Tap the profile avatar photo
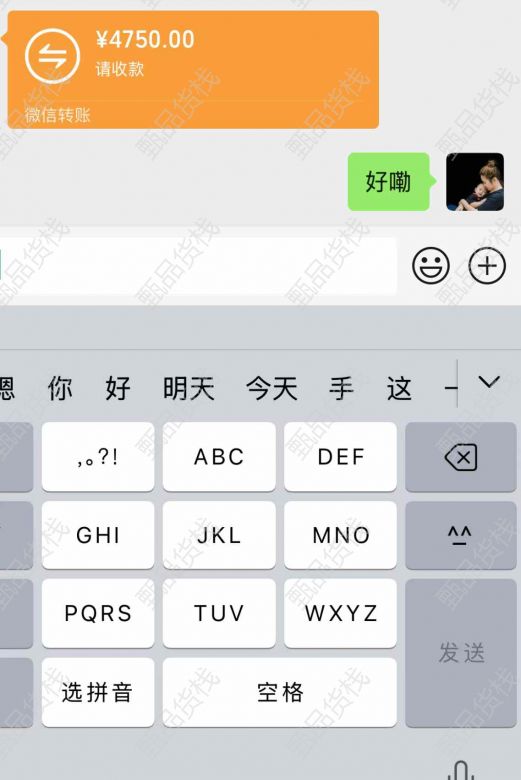 475,182
